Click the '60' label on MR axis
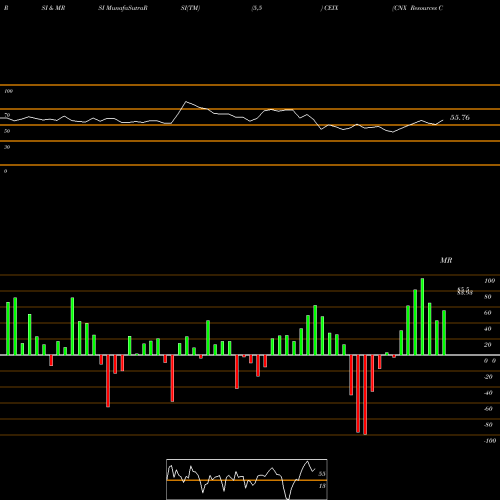This screenshot has height=500, width=500. tap(488, 313)
